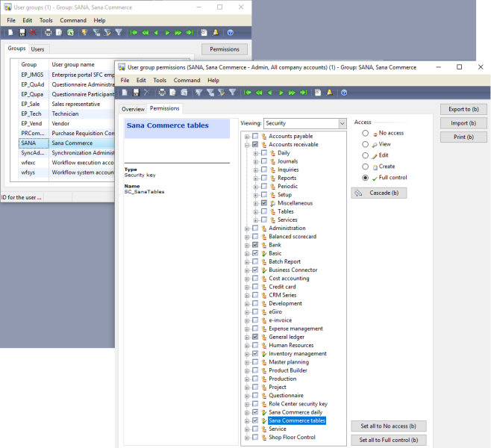Click the Print icon in permissions window toolbar
The width and height of the screenshot is (491, 448).
pos(162,93)
